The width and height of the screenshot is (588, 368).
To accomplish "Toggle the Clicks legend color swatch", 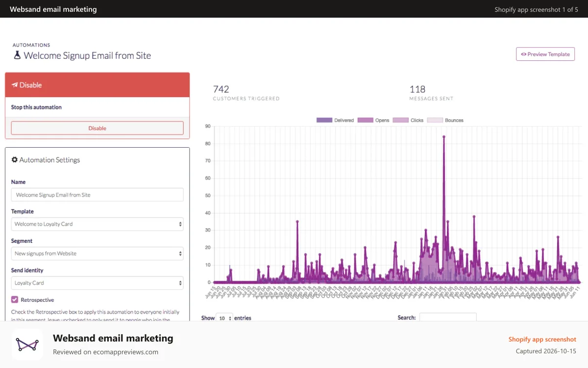I will point(401,120).
